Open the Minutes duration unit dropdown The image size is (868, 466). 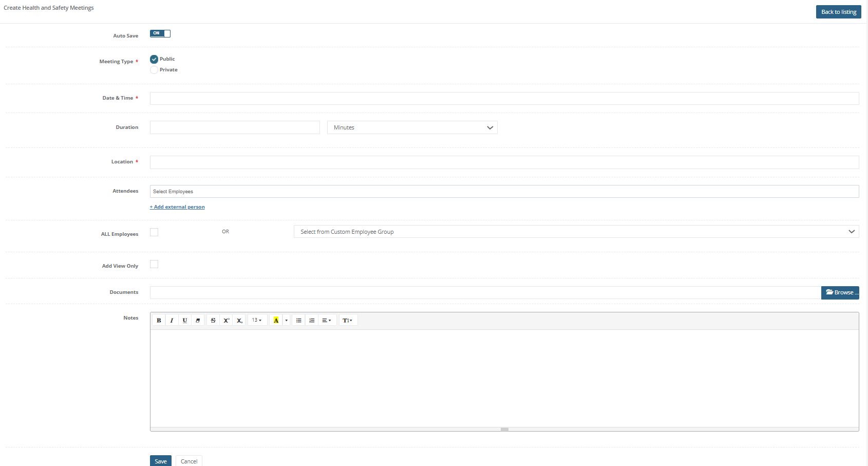(412, 127)
